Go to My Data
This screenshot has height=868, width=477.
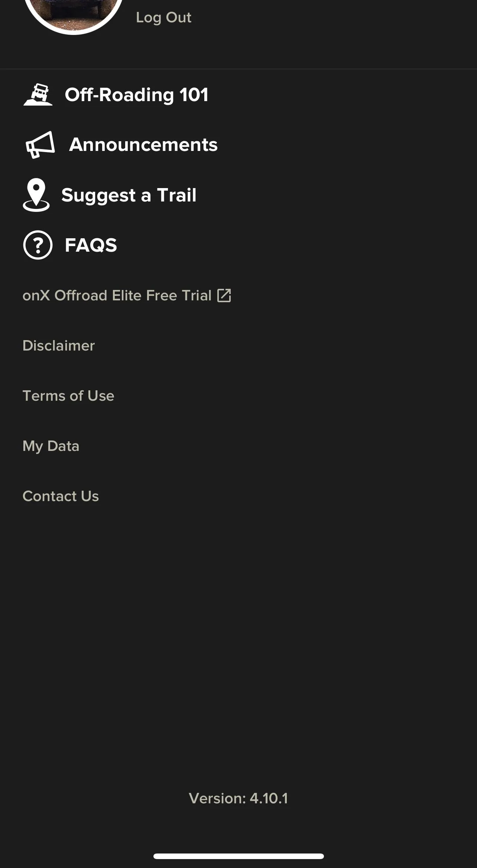[51, 446]
